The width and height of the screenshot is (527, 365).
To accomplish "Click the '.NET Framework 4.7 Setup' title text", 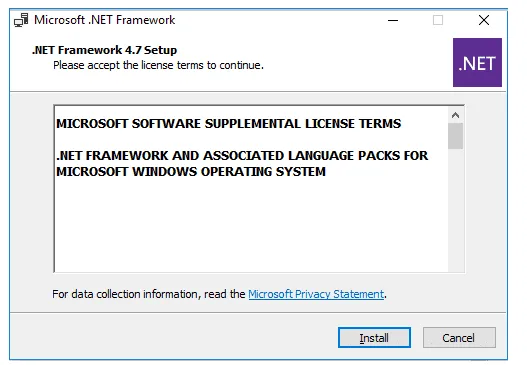I will (105, 50).
